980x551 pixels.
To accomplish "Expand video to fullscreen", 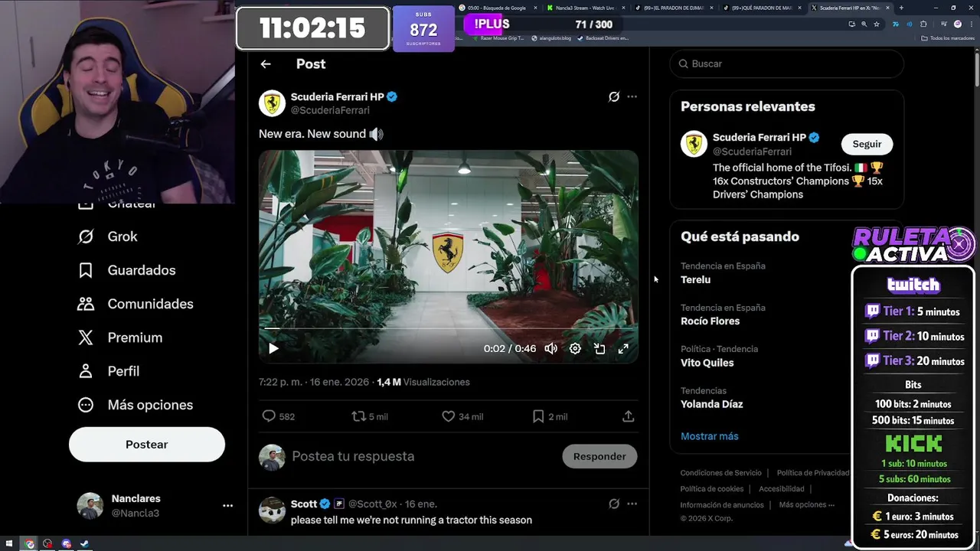I will (x=623, y=349).
